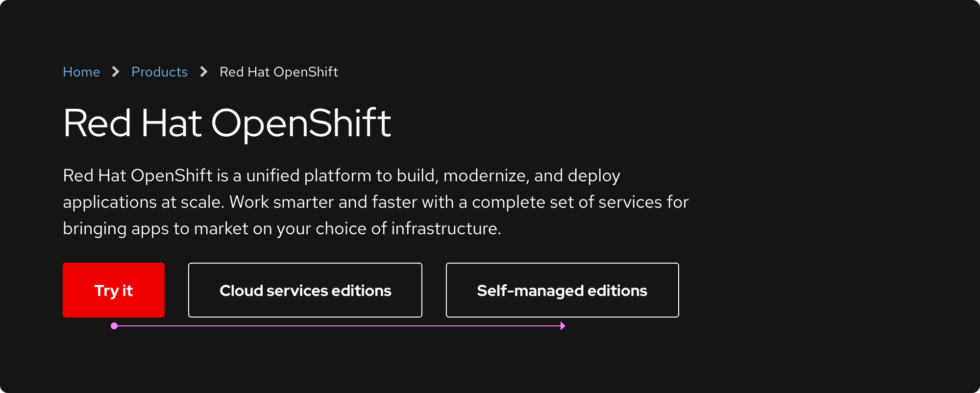
Task: Click "unified platform" in the description text
Action: 309,175
